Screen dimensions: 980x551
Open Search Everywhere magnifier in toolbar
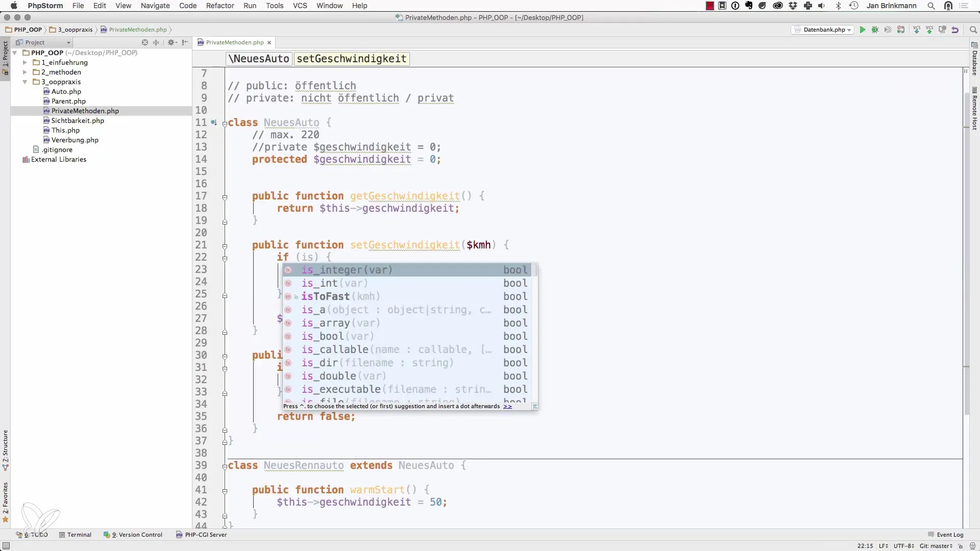click(x=973, y=30)
